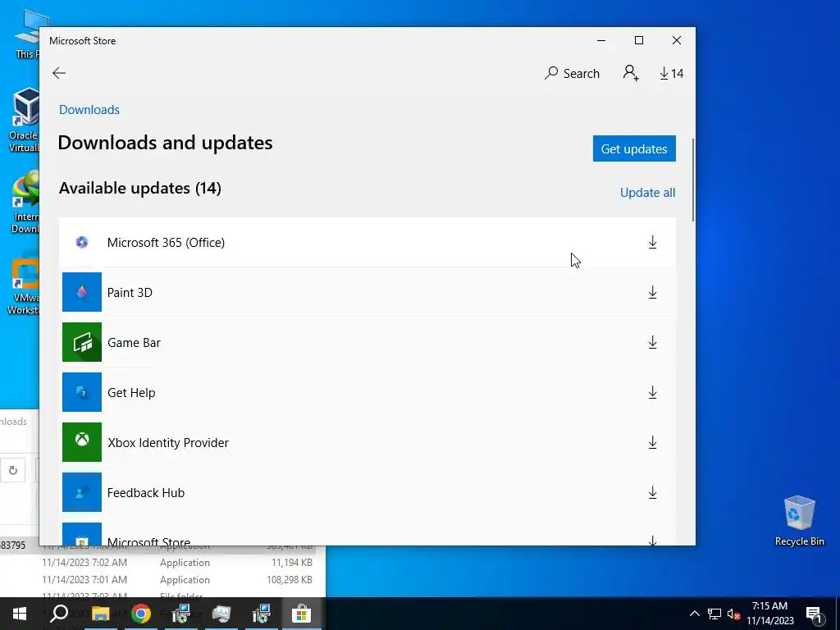This screenshot has width=840, height=630.
Task: Go back using the Store back arrow
Action: pyautogui.click(x=59, y=73)
